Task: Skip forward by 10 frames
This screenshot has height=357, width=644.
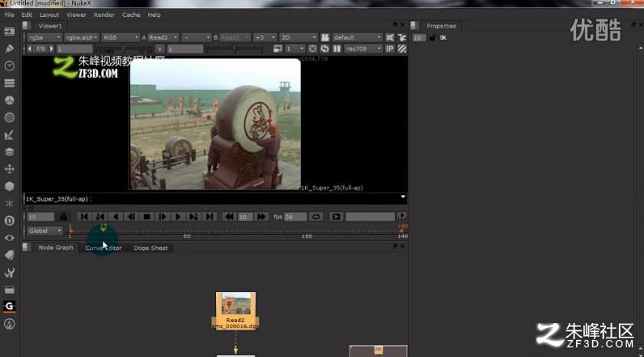Action: tap(261, 216)
